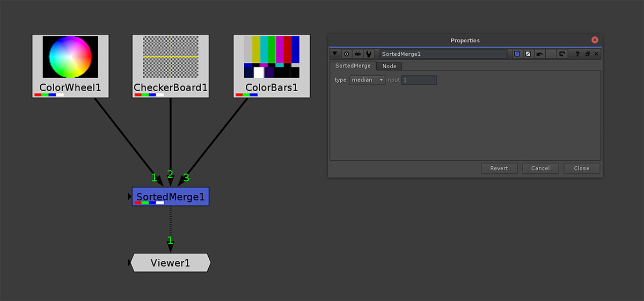Image resolution: width=644 pixels, height=301 pixels.
Task: Select the SortedMerge tab
Action: [353, 66]
